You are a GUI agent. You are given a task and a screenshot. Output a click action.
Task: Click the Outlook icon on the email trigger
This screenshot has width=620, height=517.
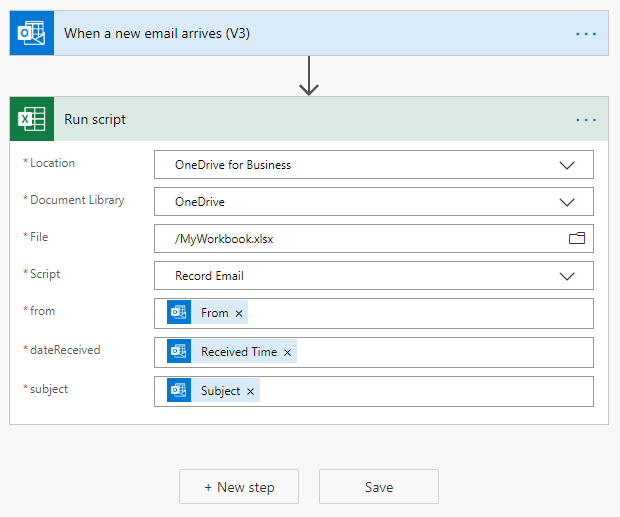tap(32, 33)
